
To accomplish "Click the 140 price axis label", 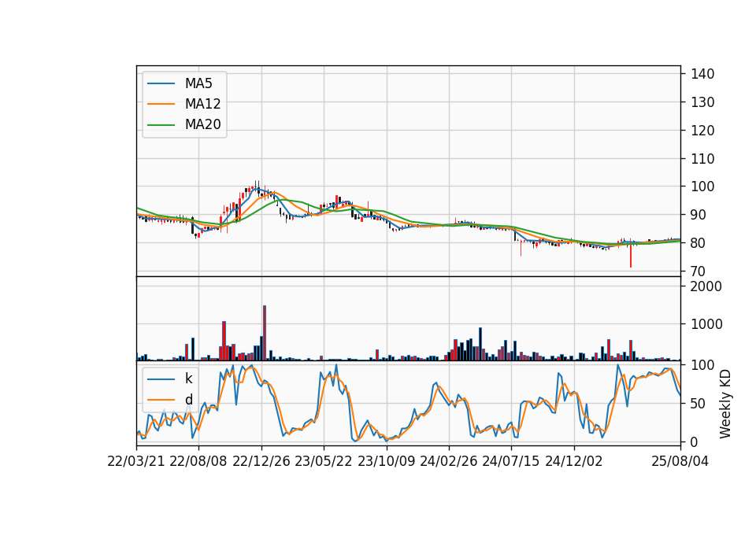I will (702, 74).
